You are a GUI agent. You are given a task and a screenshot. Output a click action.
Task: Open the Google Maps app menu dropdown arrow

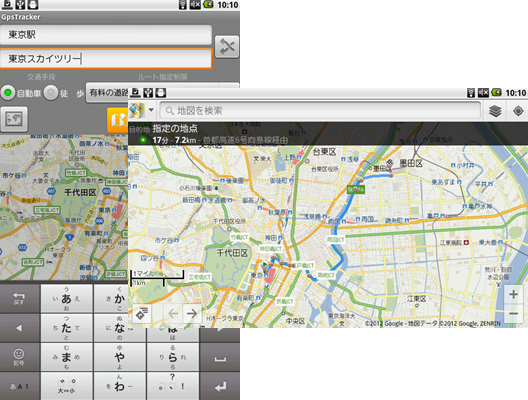(x=151, y=110)
